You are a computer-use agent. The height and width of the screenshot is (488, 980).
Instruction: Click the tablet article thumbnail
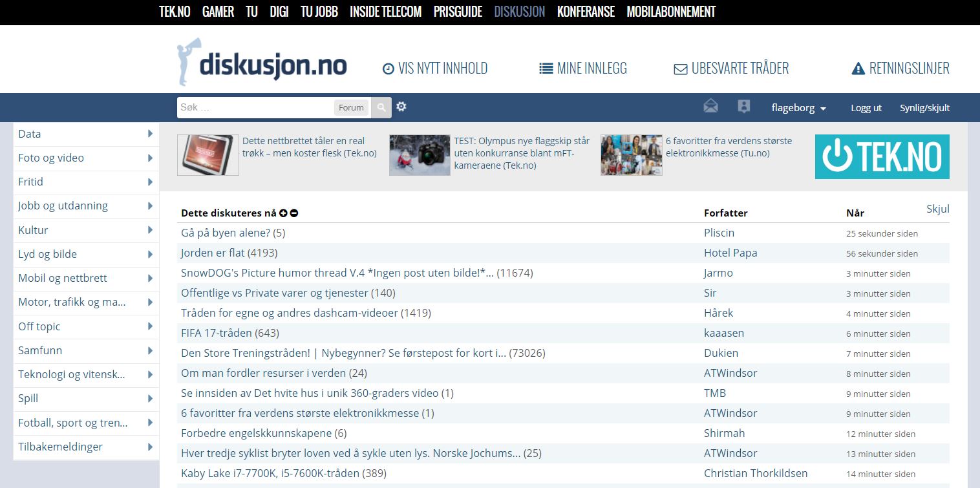point(208,155)
